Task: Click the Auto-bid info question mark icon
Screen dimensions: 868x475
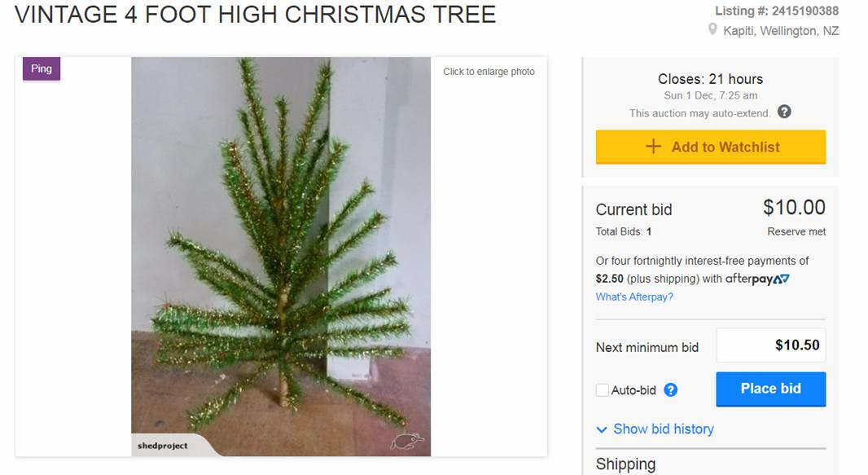Action: tap(670, 389)
